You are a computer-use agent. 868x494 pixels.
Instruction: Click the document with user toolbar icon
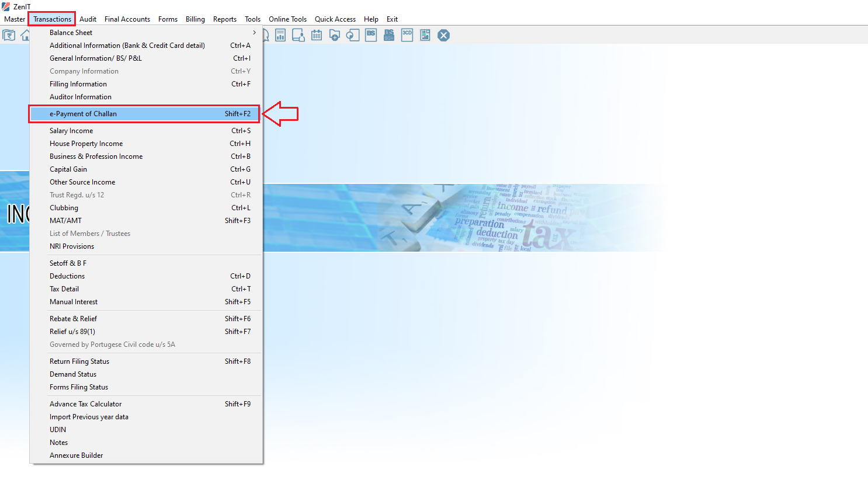tap(298, 36)
